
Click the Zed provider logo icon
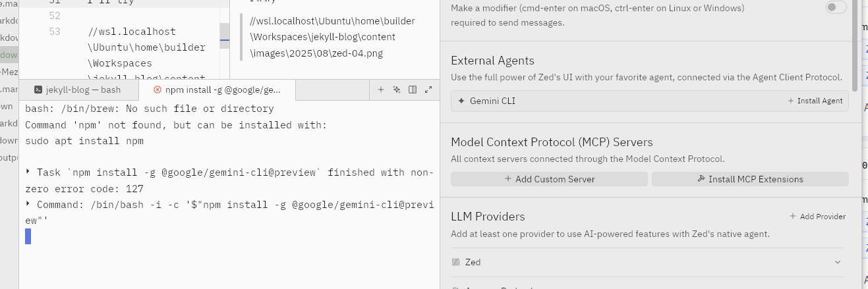[x=455, y=262]
